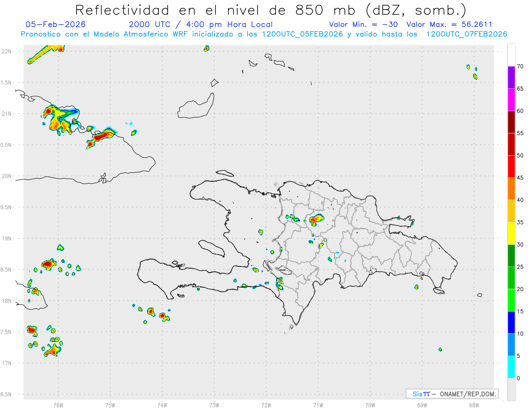Image resolution: width=532 pixels, height=411 pixels.
Task: Select the date label '05-Feb-2026'
Action: point(55,24)
